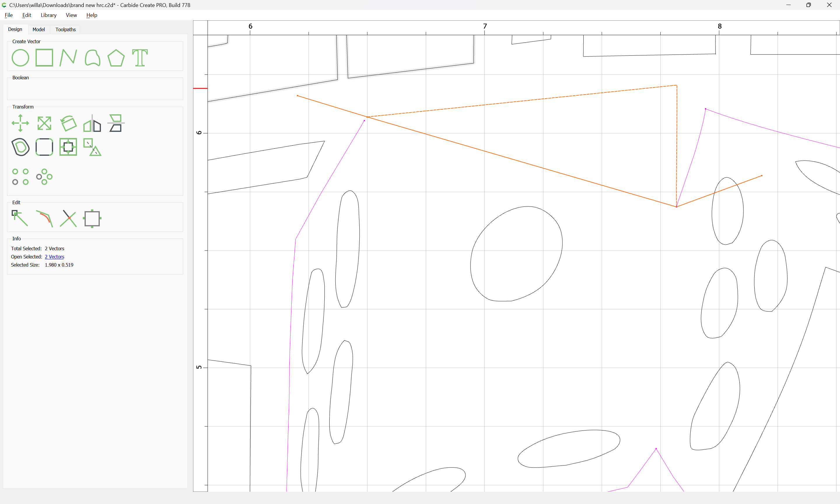This screenshot has width=840, height=504.
Task: Activate the Node Edit tool
Action: pos(20,218)
